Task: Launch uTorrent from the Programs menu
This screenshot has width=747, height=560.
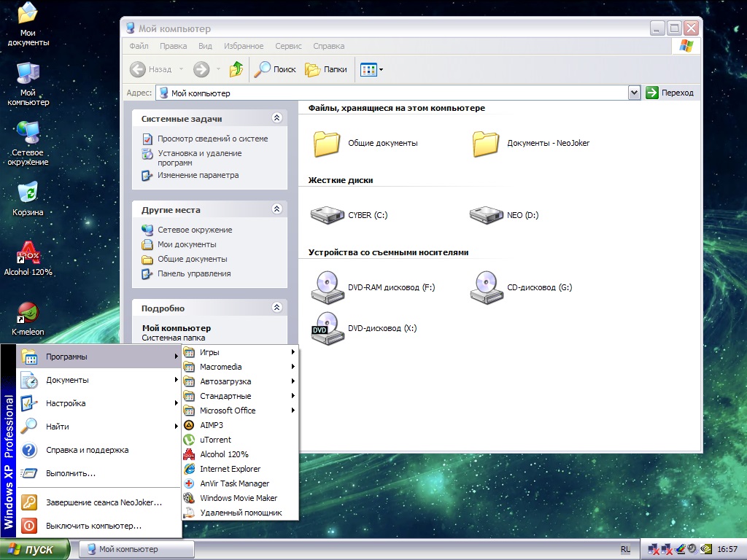Action: pyautogui.click(x=215, y=440)
